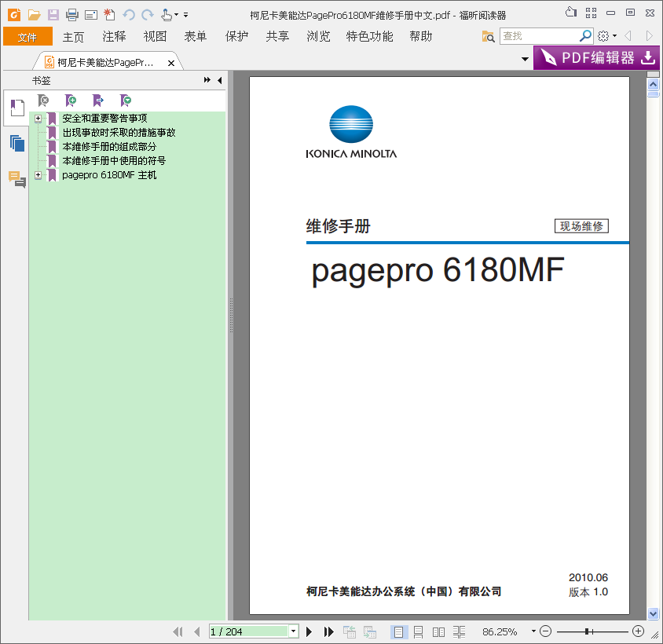Click the magnifier search button
Screen dimensions: 663x644
point(585,36)
